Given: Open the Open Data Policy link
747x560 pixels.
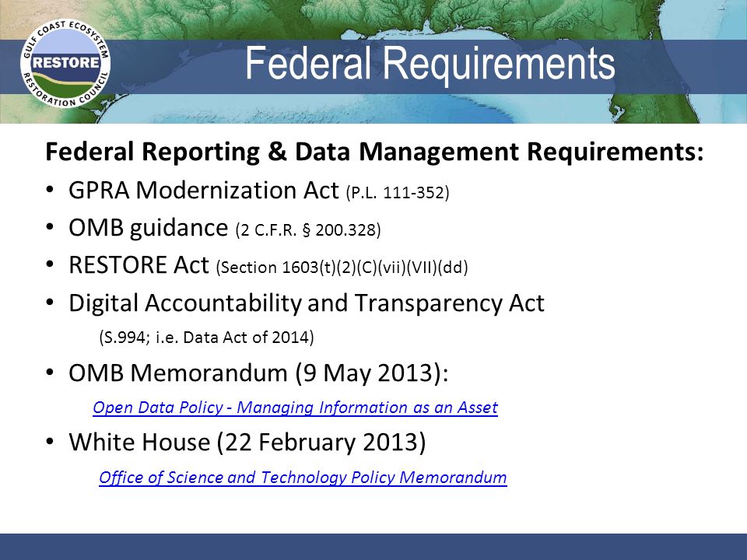Looking at the screenshot, I should 295,408.
